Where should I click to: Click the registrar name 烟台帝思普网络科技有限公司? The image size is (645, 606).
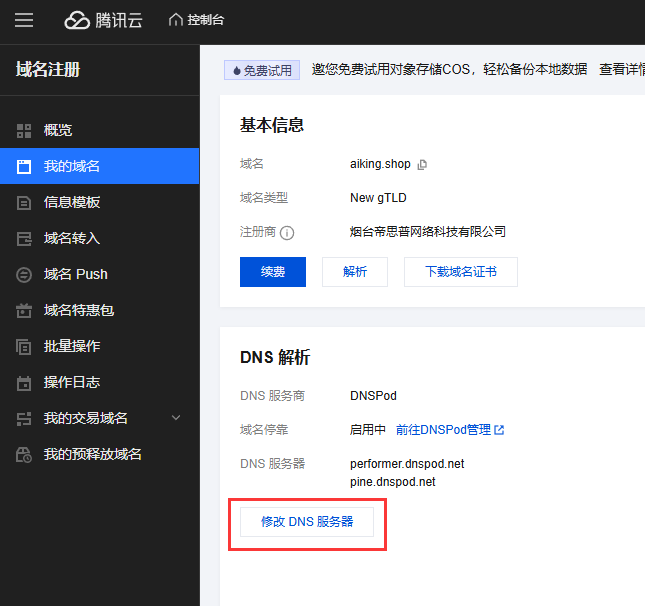tap(428, 232)
